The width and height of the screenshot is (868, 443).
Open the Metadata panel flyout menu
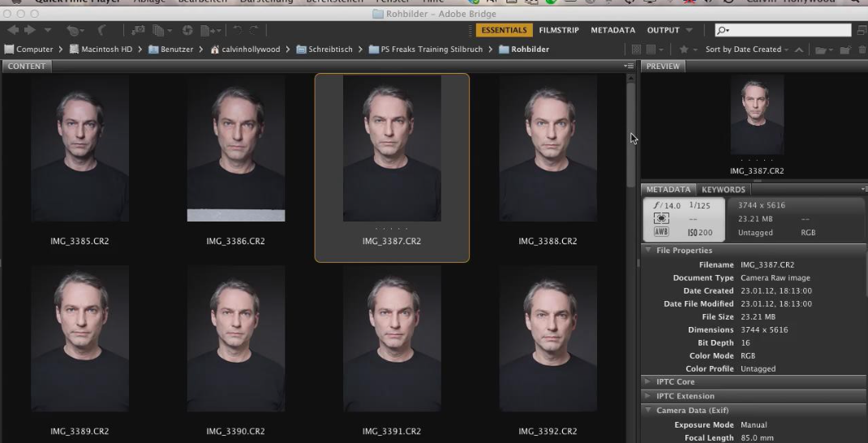coord(864,189)
